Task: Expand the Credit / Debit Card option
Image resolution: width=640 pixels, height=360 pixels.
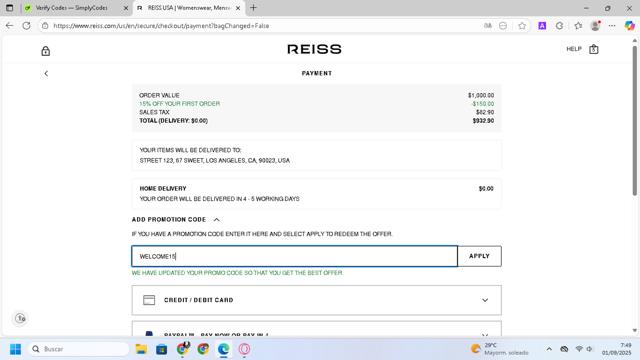Action: (316, 300)
